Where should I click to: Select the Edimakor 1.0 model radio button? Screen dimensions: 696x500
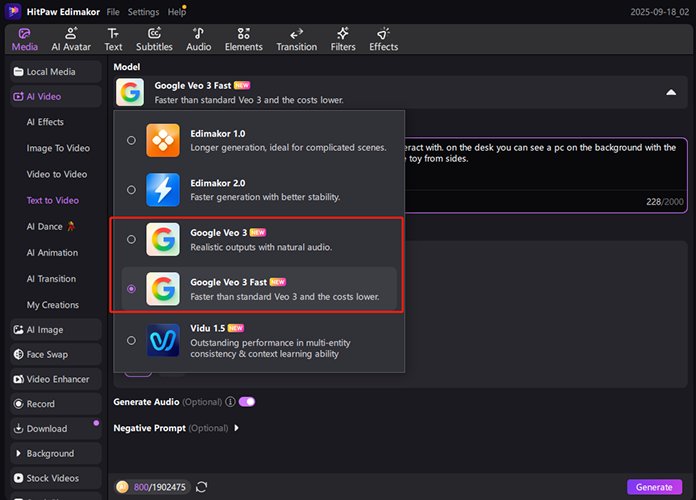tap(131, 141)
